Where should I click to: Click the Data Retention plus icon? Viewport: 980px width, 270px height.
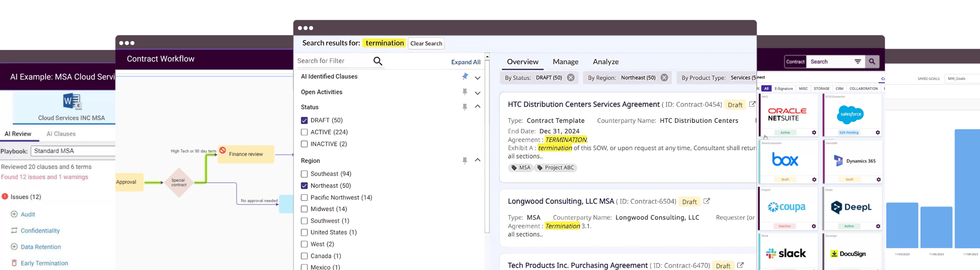pyautogui.click(x=14, y=247)
